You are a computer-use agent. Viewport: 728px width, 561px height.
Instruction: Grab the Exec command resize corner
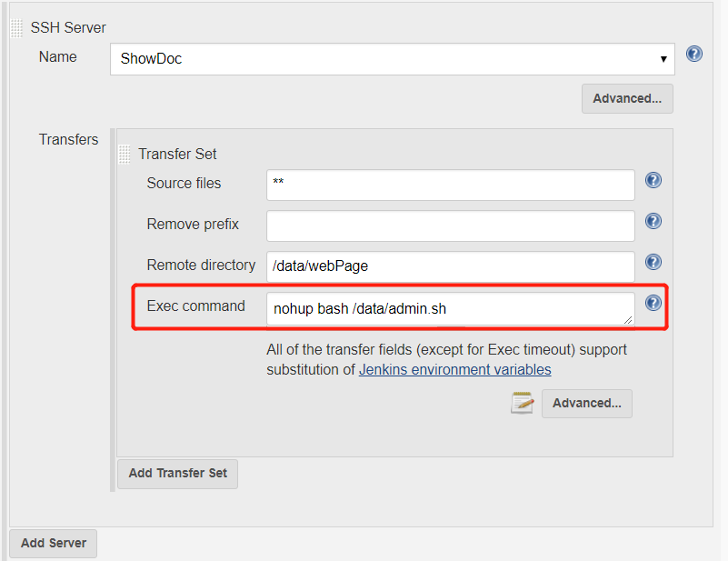(x=628, y=319)
